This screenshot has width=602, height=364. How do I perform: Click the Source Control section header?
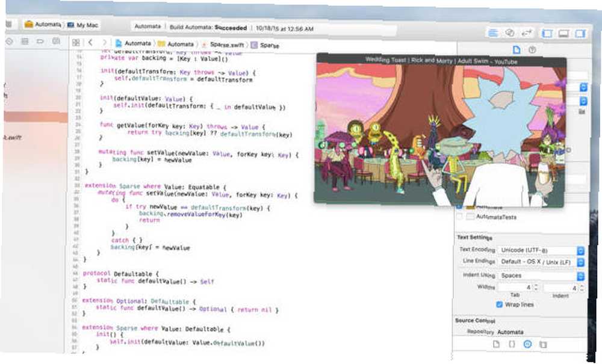click(x=476, y=321)
